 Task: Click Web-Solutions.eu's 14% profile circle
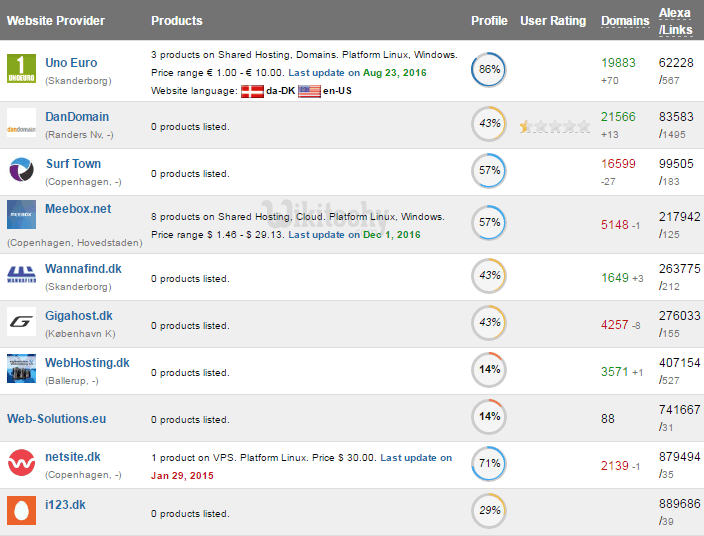489,417
